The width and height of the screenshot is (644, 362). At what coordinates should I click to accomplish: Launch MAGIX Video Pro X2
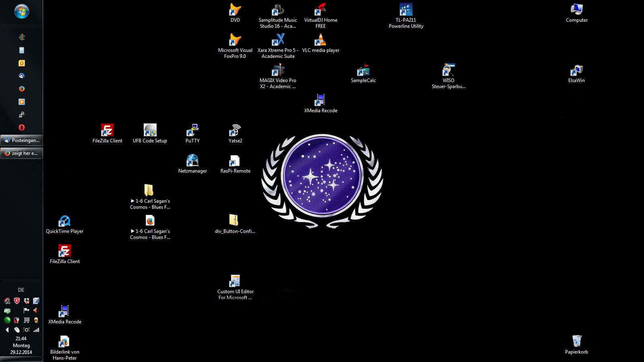click(x=278, y=76)
